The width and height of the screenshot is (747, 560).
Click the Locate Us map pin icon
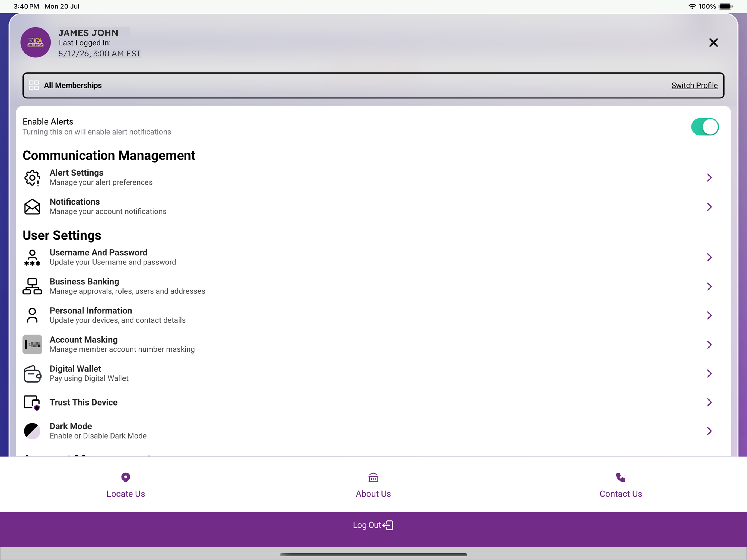tap(126, 477)
